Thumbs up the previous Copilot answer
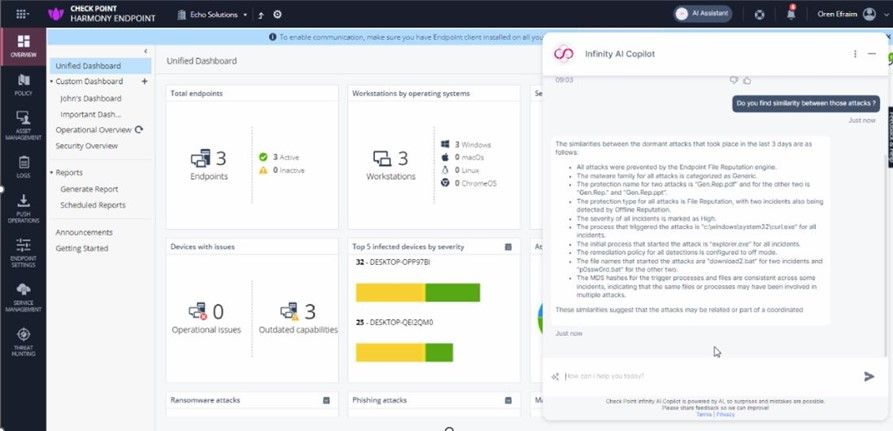893x431 pixels. click(747, 80)
